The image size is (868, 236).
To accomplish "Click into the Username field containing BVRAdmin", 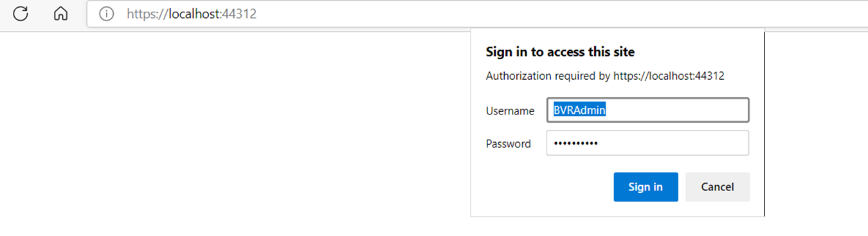I will (x=647, y=110).
